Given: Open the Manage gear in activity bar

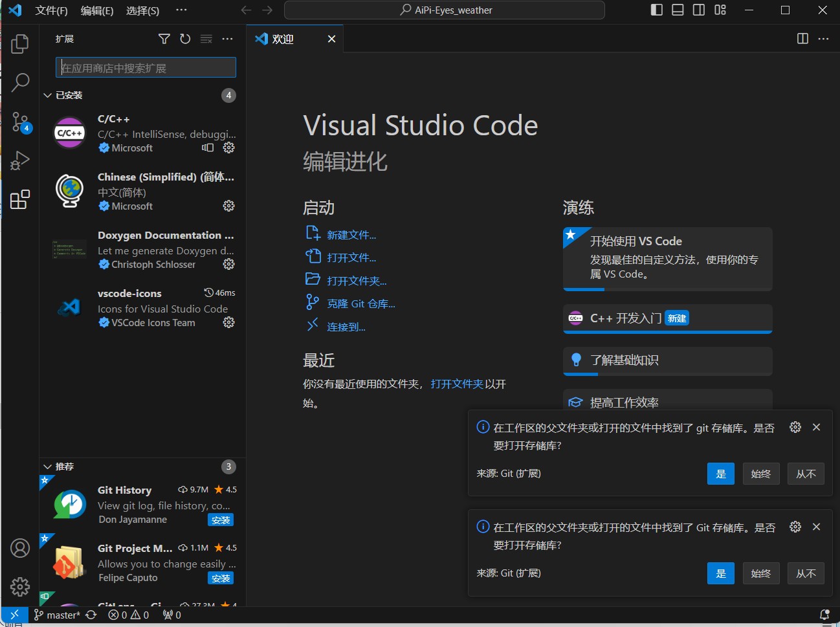Looking at the screenshot, I should 20,587.
